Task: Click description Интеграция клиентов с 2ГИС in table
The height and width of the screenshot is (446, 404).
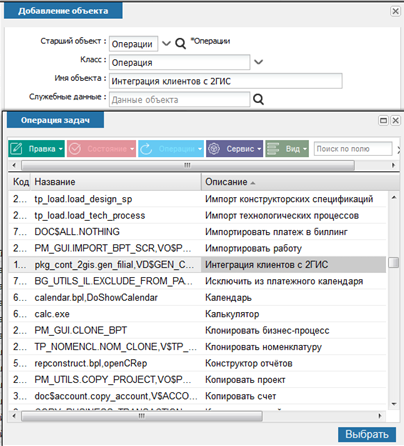Action: [267, 265]
